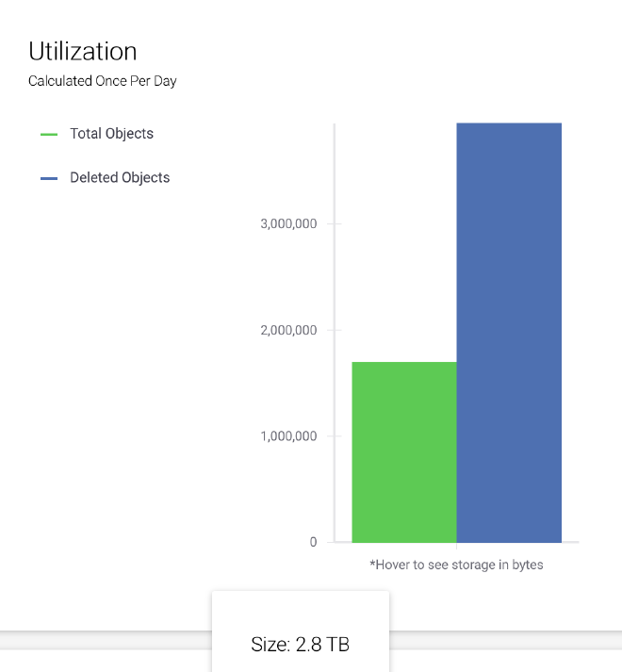This screenshot has width=622, height=672.
Task: Click the x-axis baseline right of blue bar
Action: pyautogui.click(x=570, y=543)
